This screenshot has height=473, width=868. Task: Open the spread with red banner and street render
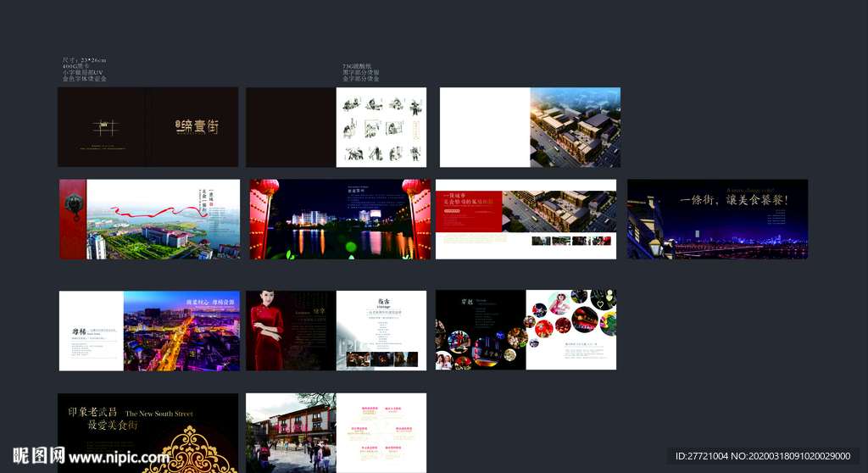(526, 219)
